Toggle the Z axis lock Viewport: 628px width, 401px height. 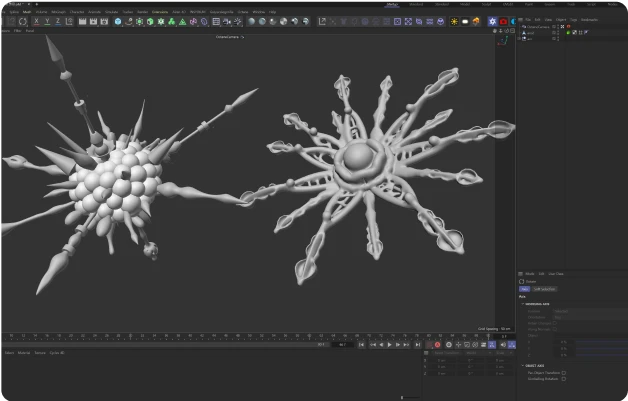[58, 21]
